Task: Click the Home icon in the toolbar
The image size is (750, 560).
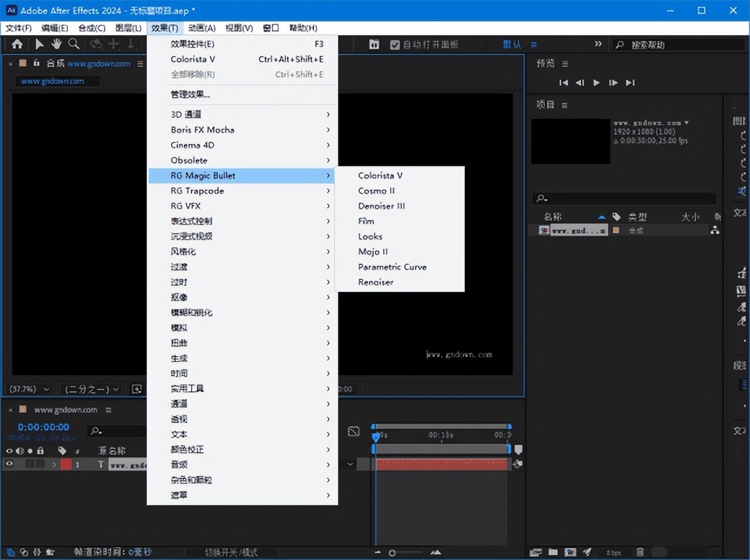Action: [x=17, y=44]
